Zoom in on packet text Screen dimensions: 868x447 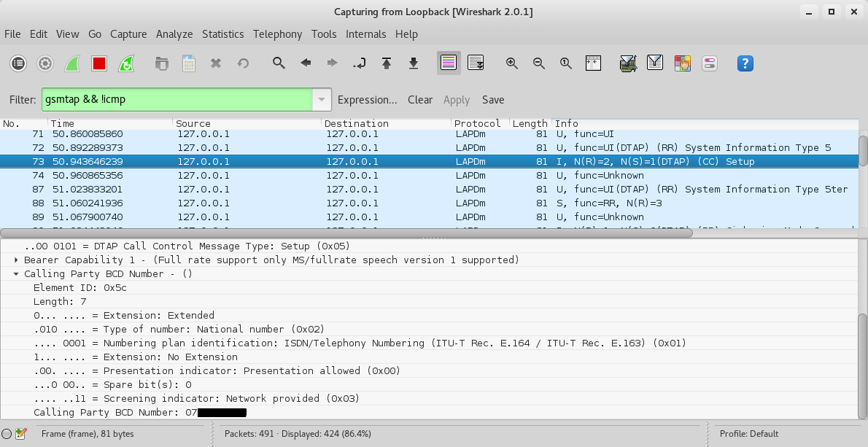(512, 63)
